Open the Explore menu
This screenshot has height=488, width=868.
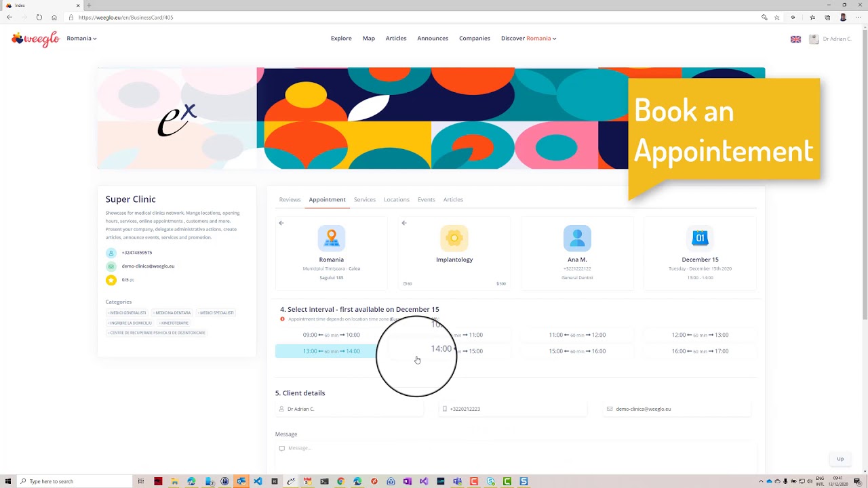(341, 39)
